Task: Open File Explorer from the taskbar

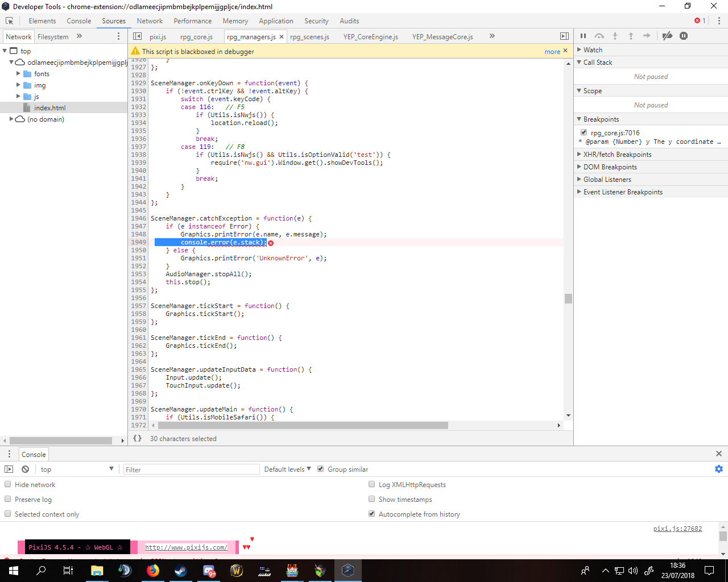Action: coord(97,571)
